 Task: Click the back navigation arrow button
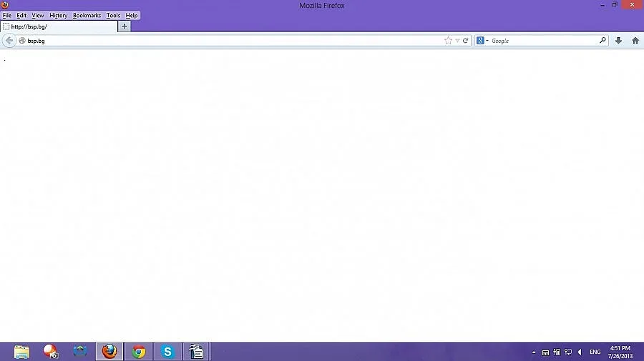tap(9, 41)
